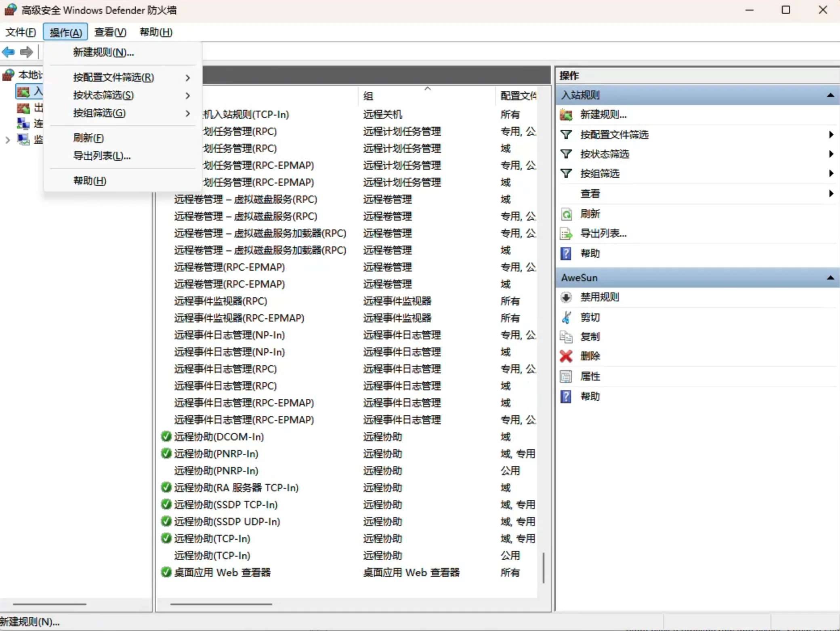Click the red X delete icon

click(x=566, y=356)
